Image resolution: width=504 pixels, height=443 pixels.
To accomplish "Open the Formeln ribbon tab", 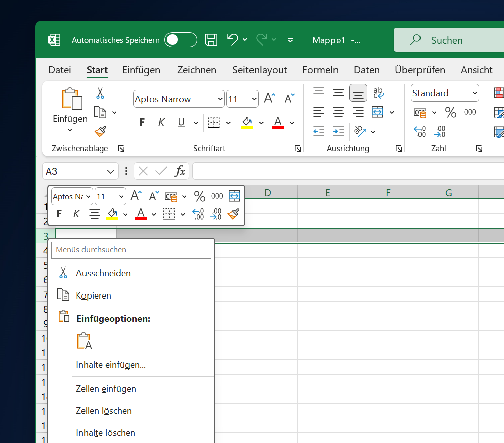I will tap(320, 70).
